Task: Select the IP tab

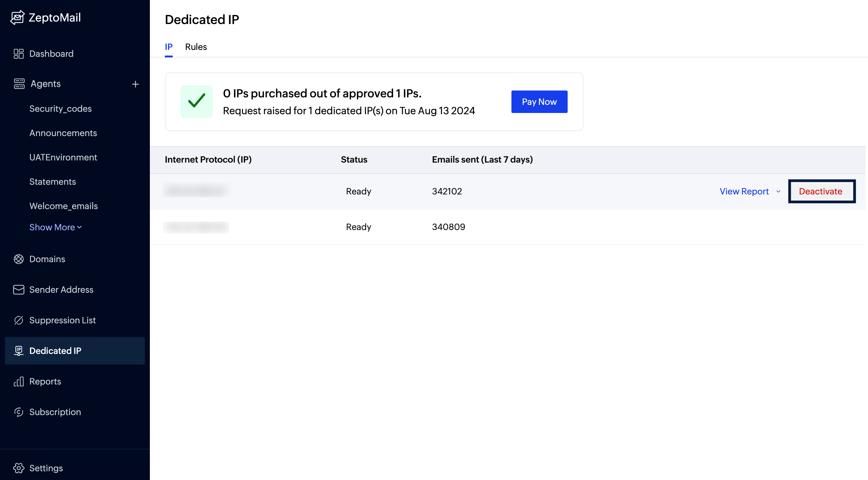Action: pos(169,47)
